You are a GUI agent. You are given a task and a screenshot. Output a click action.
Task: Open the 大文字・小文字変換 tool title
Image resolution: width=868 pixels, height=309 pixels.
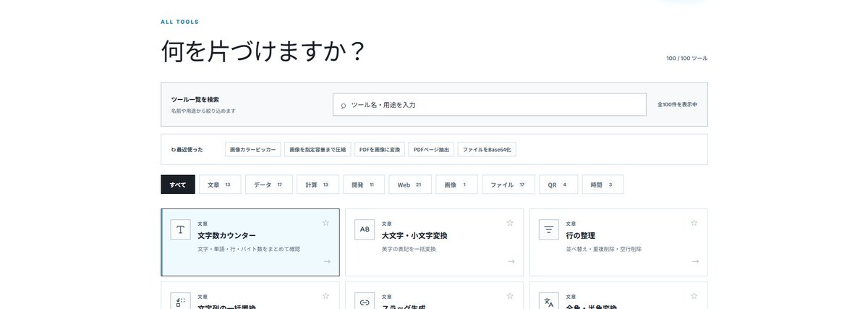[x=414, y=236]
